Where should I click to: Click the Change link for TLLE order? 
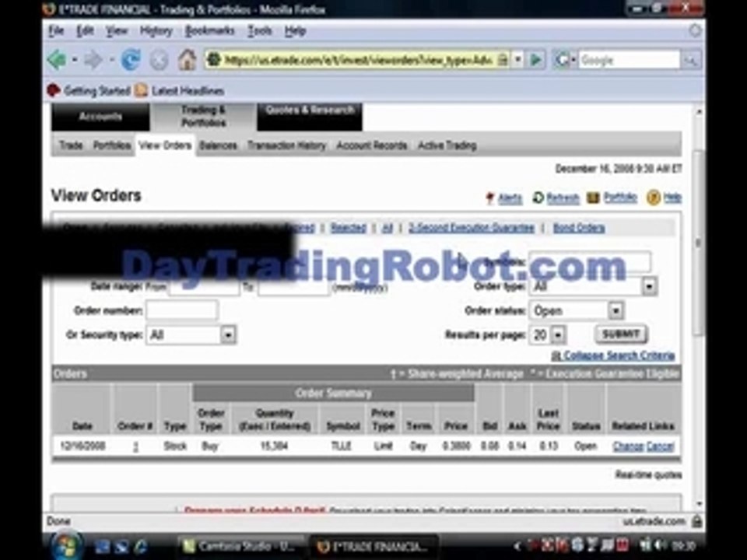point(629,446)
